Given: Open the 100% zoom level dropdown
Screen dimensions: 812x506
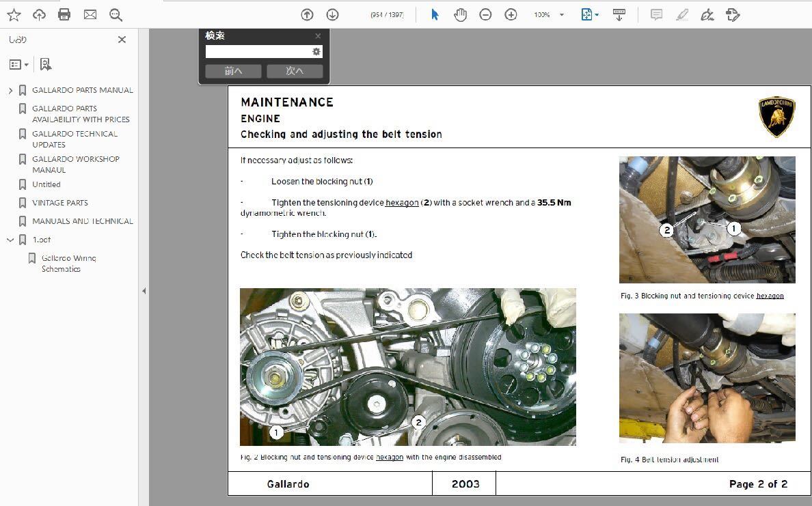Looking at the screenshot, I should point(562,15).
